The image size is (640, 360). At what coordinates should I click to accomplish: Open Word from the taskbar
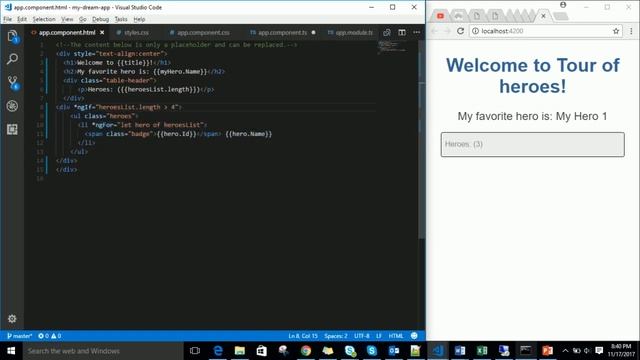tap(460, 351)
